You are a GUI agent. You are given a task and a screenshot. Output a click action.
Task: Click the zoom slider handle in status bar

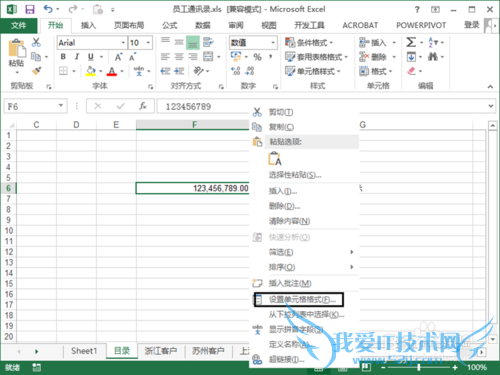[x=419, y=367]
